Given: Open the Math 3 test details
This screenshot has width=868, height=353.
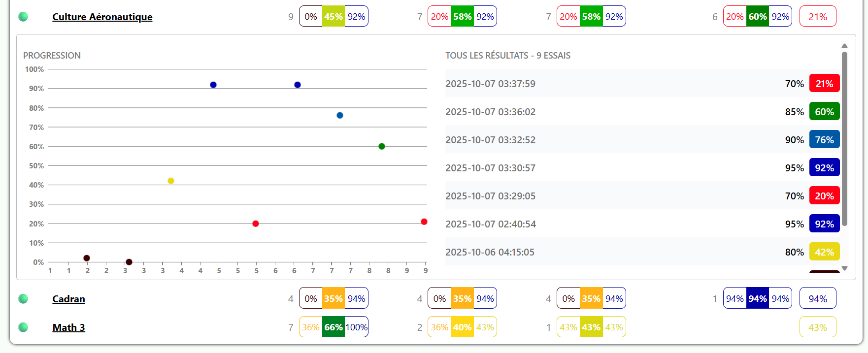Looking at the screenshot, I should pos(68,327).
